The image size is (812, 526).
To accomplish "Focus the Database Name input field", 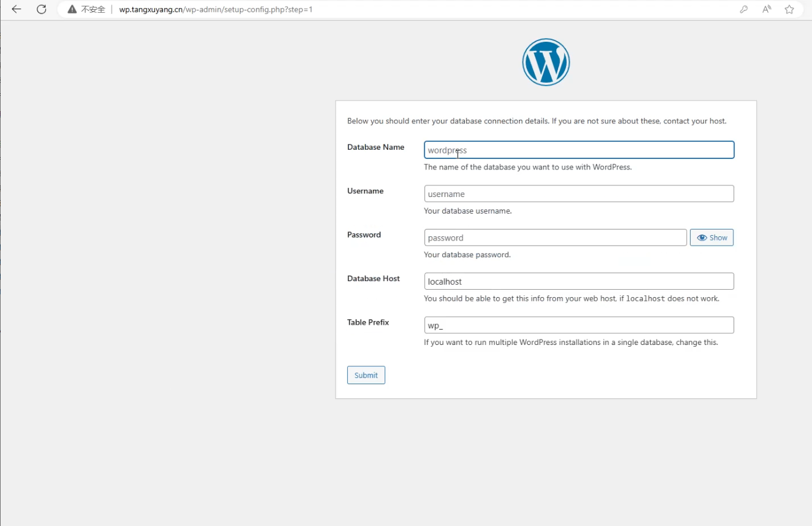I will coord(579,150).
